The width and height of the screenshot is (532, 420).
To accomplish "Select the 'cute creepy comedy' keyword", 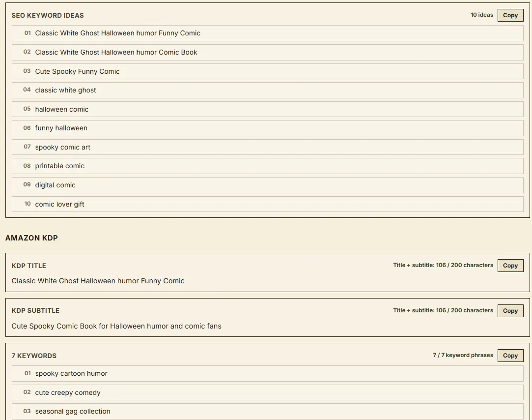I will pos(267,392).
